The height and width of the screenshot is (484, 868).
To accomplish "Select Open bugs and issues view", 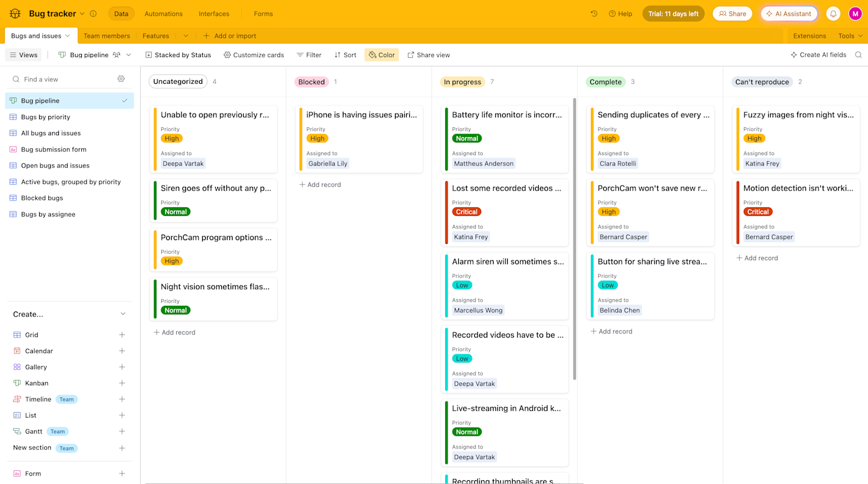I will click(69, 165).
